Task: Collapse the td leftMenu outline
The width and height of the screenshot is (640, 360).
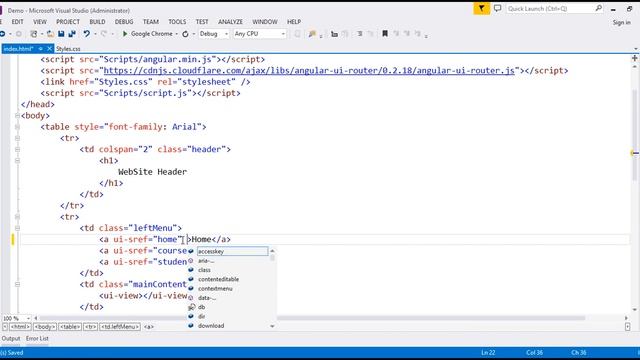Action: point(17,228)
